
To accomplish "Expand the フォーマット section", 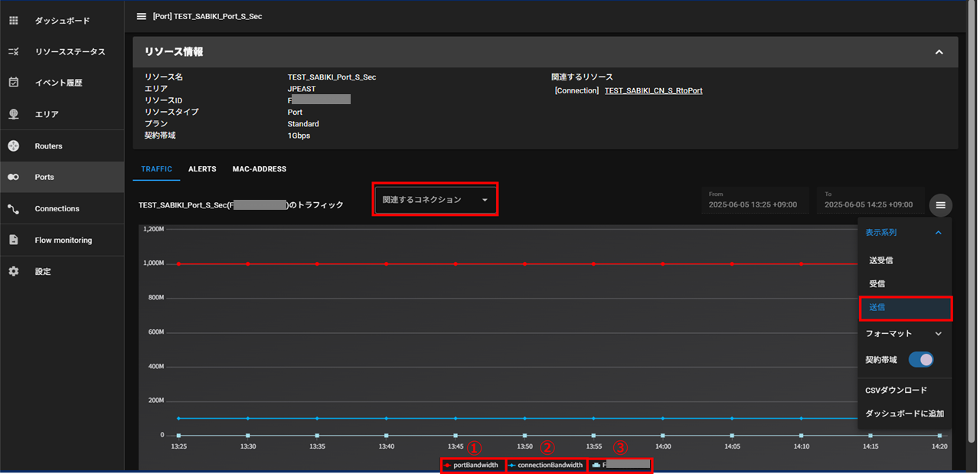I will point(938,334).
